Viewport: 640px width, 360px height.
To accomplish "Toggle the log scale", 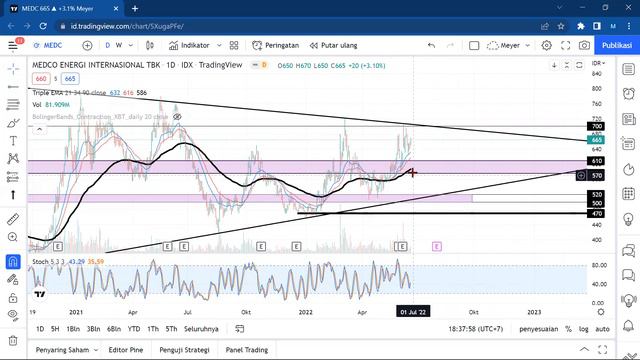I will click(x=584, y=329).
